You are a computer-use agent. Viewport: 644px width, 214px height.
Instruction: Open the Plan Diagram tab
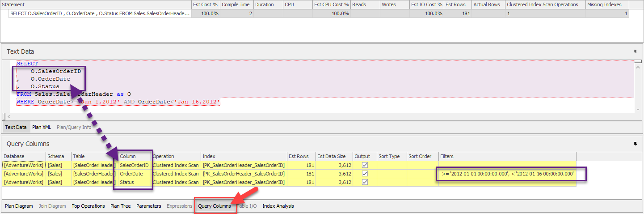tap(19, 206)
